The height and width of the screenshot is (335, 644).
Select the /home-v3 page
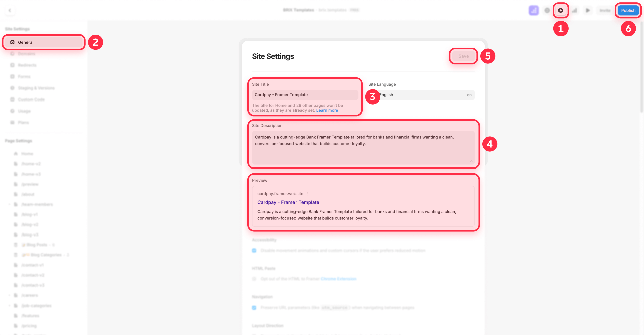tap(31, 174)
